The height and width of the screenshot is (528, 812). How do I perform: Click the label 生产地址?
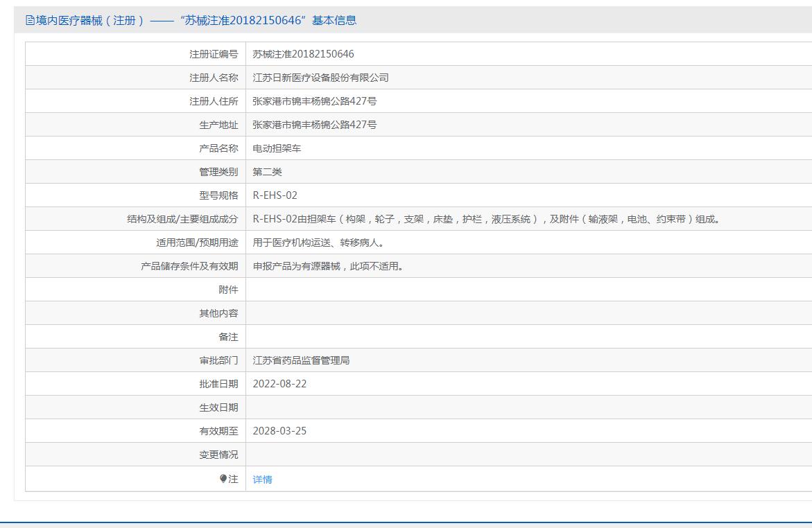(x=218, y=125)
